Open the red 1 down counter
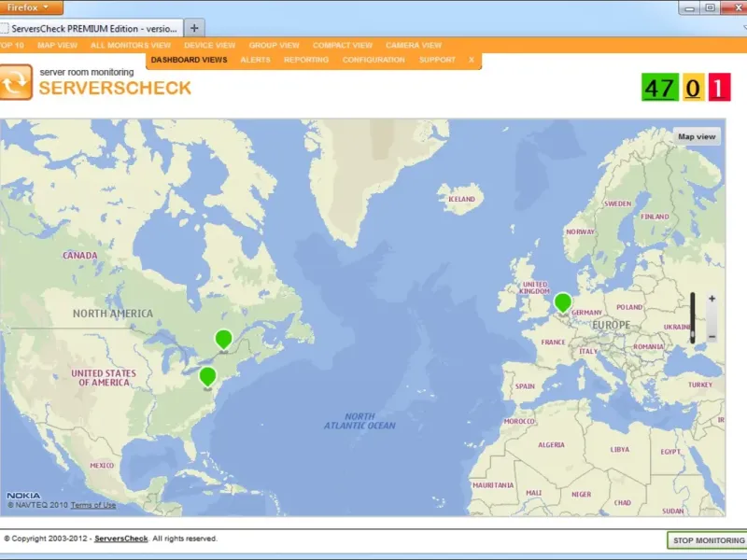This screenshot has width=747, height=560. pos(719,87)
